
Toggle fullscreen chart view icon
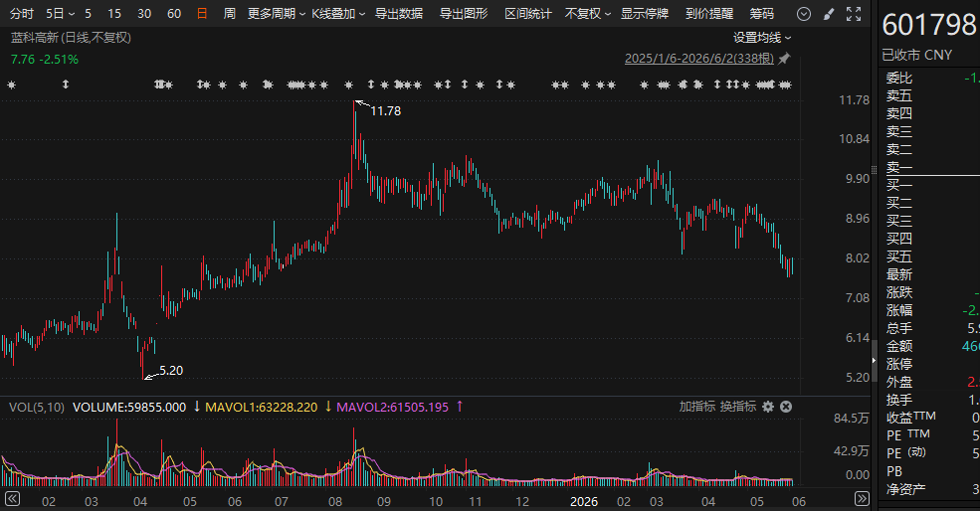coord(853,14)
